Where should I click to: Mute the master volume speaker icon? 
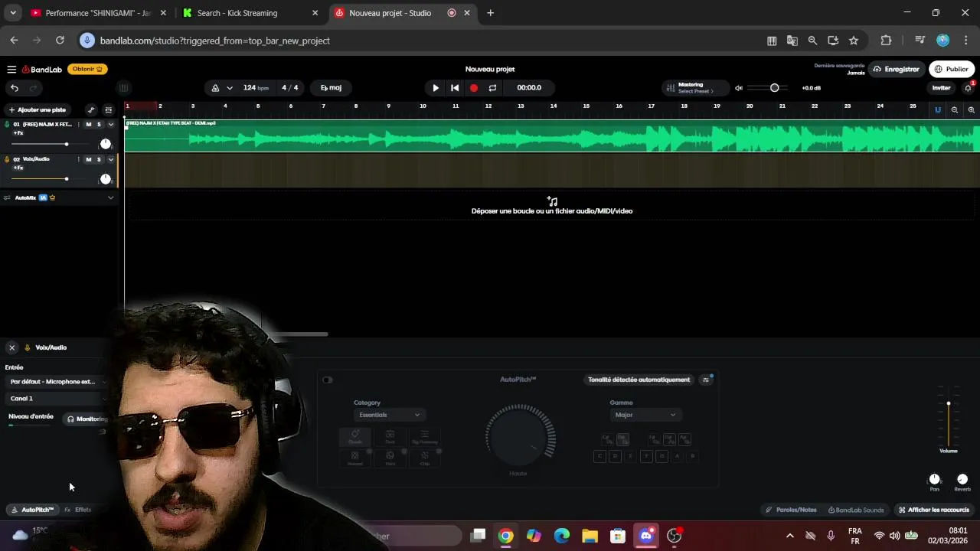(739, 88)
